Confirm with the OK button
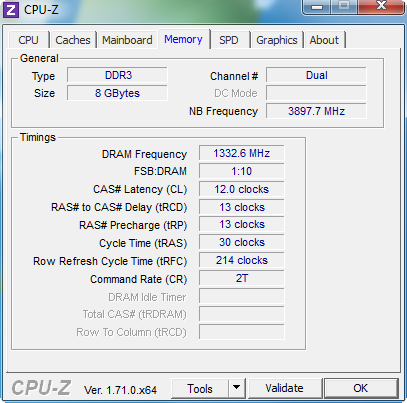Image resolution: width=407 pixels, height=403 pixels. [361, 388]
